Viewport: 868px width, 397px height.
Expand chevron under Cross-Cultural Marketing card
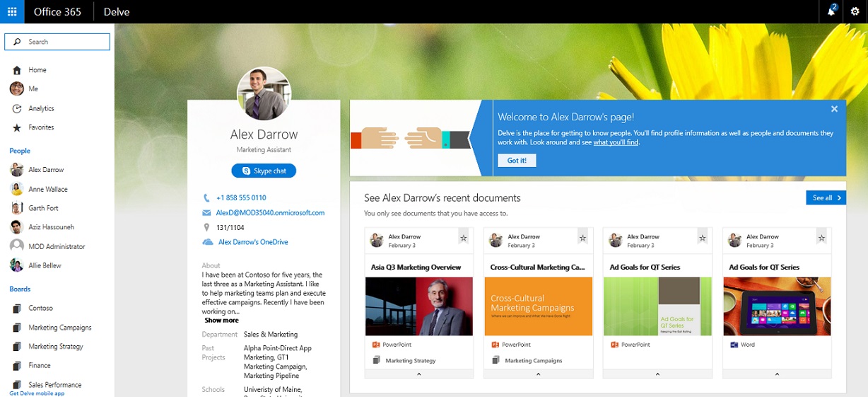click(538, 374)
